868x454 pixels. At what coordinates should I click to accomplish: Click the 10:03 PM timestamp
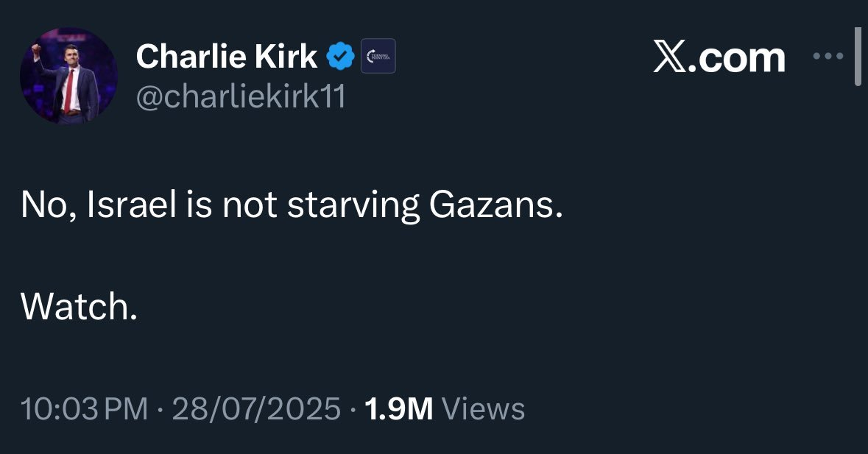point(85,408)
